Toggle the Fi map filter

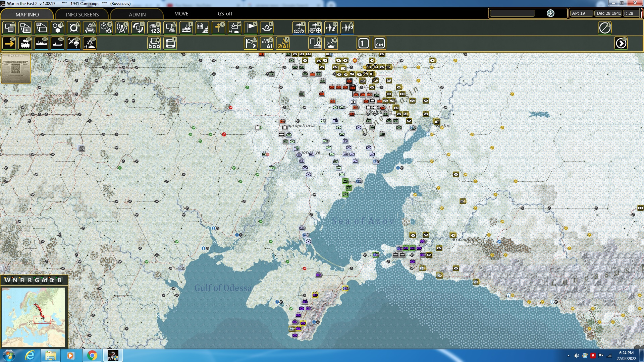[x=22, y=280]
